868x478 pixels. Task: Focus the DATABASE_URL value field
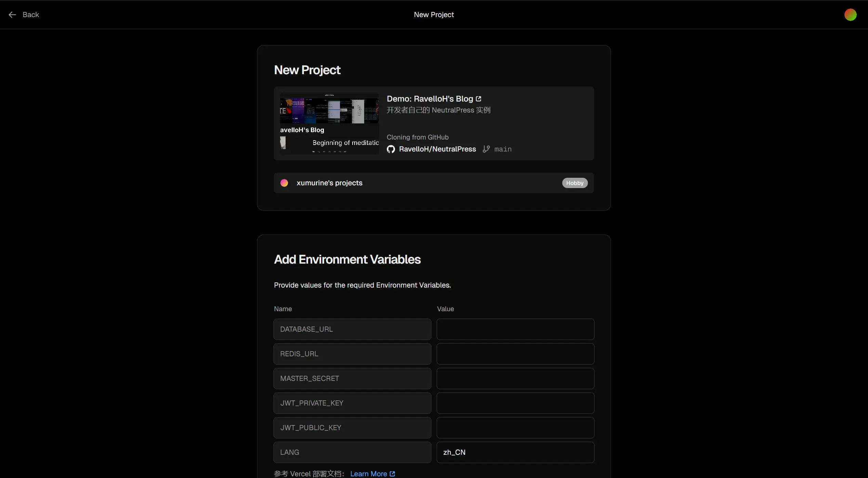515,329
